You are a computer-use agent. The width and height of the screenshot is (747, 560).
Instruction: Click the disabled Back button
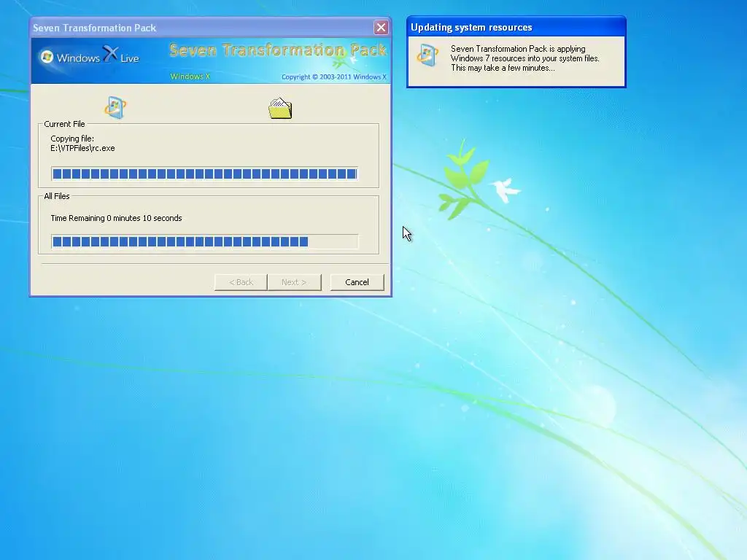pyautogui.click(x=241, y=282)
